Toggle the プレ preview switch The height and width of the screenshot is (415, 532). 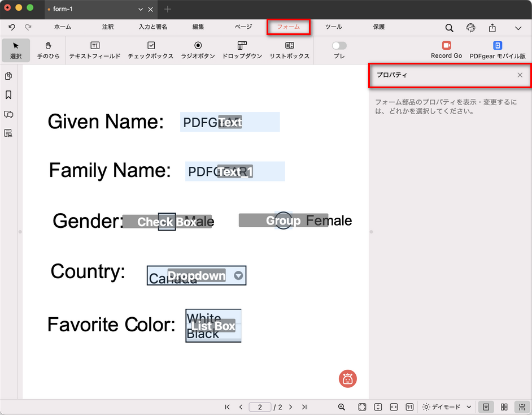339,45
